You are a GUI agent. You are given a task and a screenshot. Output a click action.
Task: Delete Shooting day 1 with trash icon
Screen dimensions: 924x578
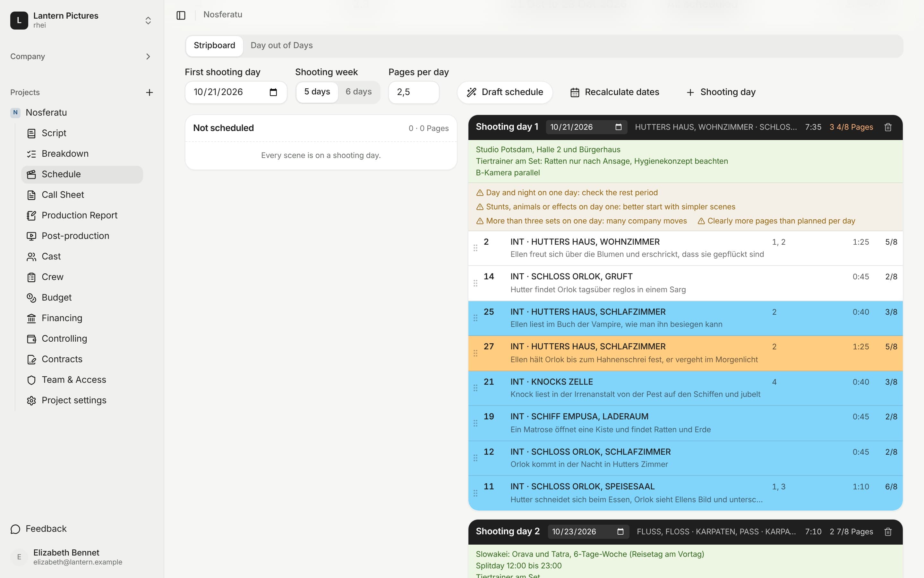coord(888,127)
